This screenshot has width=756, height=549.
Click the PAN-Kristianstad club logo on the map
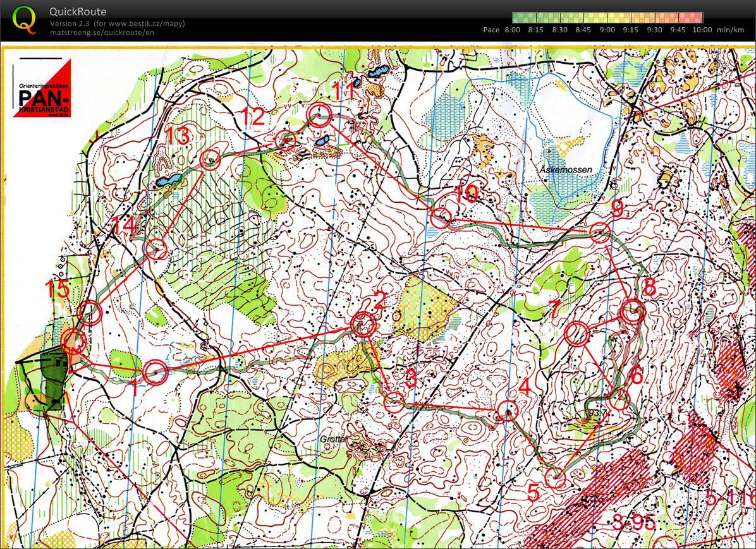point(42,88)
